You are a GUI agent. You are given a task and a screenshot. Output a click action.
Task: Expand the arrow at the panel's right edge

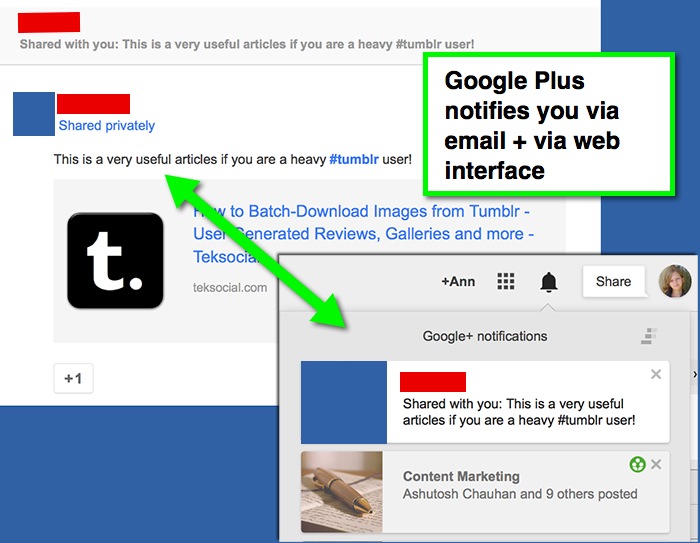(x=695, y=374)
